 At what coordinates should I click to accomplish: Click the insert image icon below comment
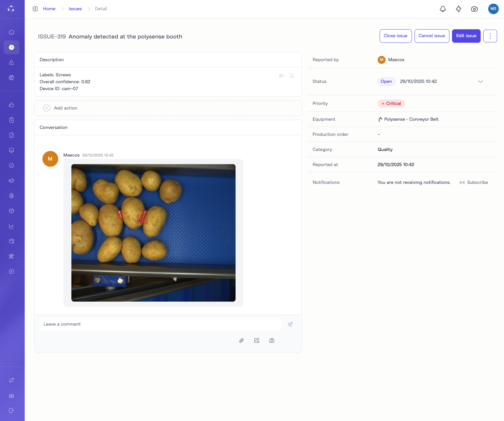(257, 340)
